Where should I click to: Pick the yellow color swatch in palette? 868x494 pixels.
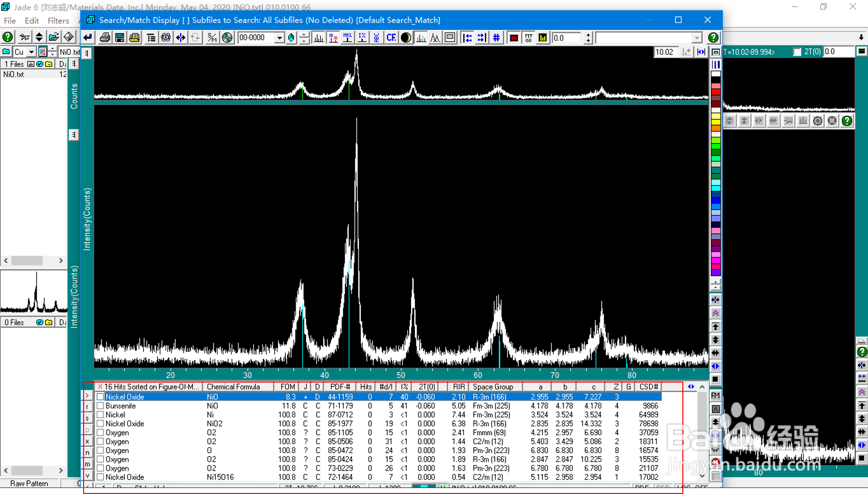716,122
